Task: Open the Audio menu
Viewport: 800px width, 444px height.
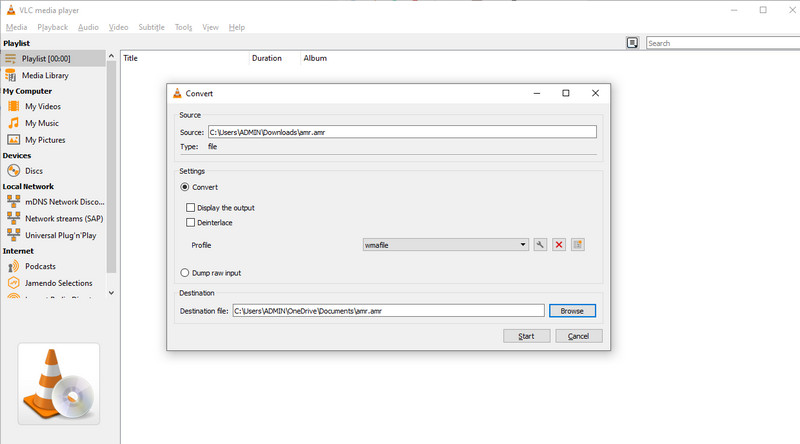Action: tap(88, 27)
